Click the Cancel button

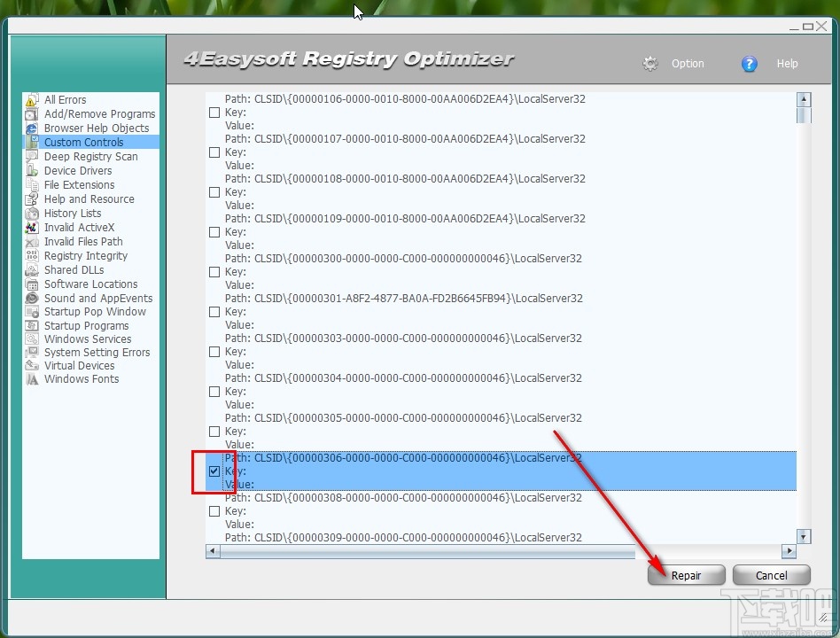tap(772, 575)
